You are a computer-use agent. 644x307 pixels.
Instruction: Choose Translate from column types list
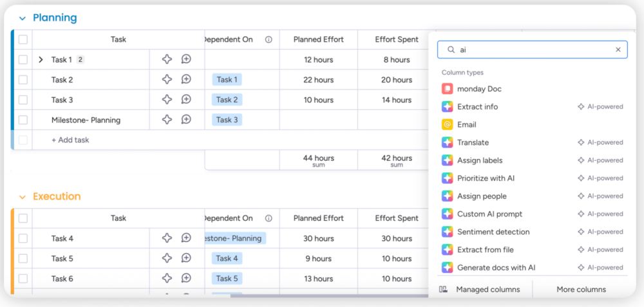(473, 142)
